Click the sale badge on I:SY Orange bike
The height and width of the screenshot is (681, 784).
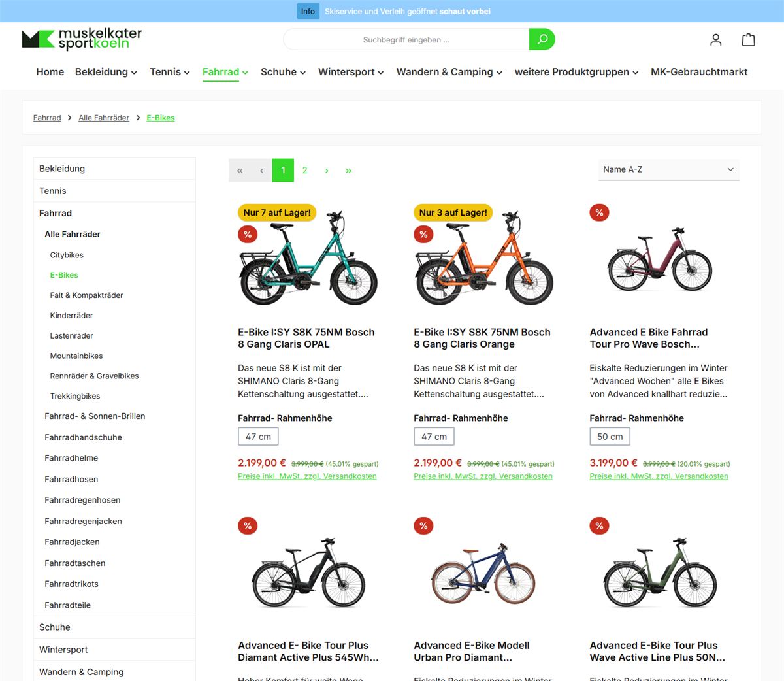(x=423, y=234)
